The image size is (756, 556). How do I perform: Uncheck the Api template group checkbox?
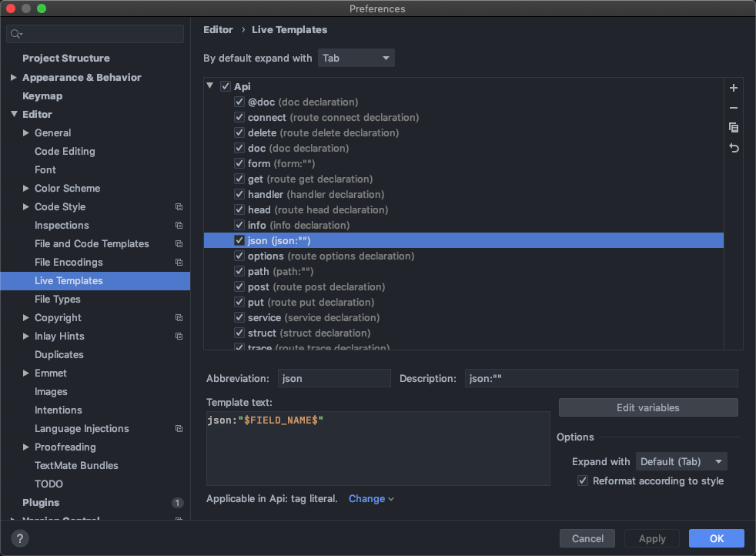pyautogui.click(x=225, y=86)
